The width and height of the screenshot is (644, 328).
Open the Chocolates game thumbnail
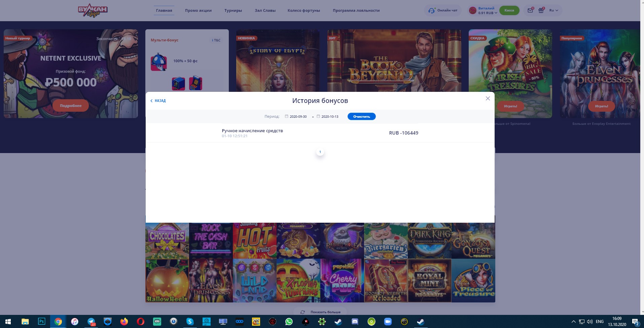coord(167,241)
